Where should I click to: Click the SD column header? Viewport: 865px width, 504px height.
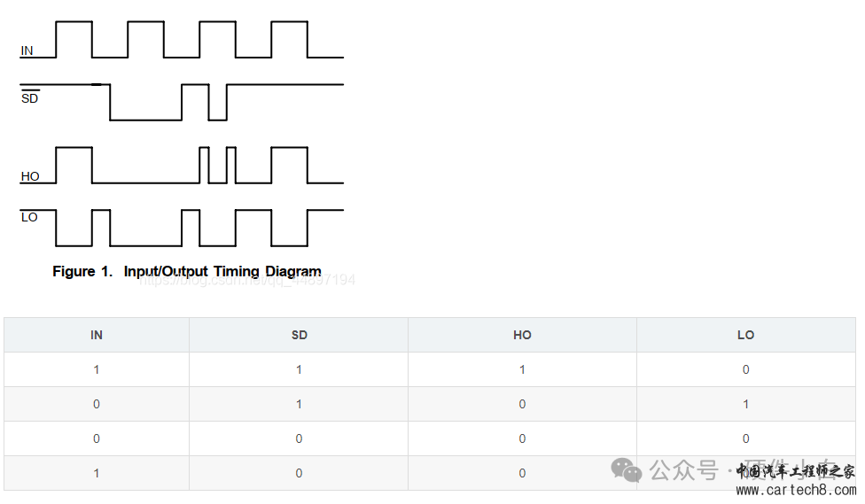point(299,336)
